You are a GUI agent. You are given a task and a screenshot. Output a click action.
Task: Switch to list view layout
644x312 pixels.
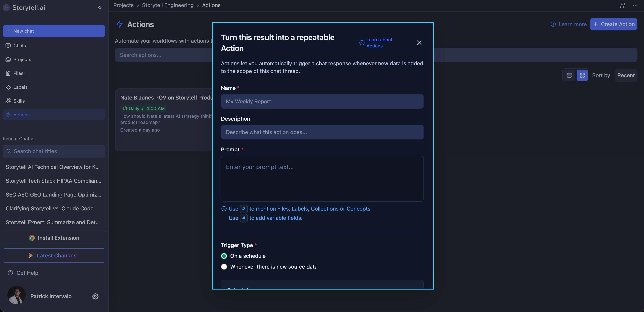[x=569, y=76]
